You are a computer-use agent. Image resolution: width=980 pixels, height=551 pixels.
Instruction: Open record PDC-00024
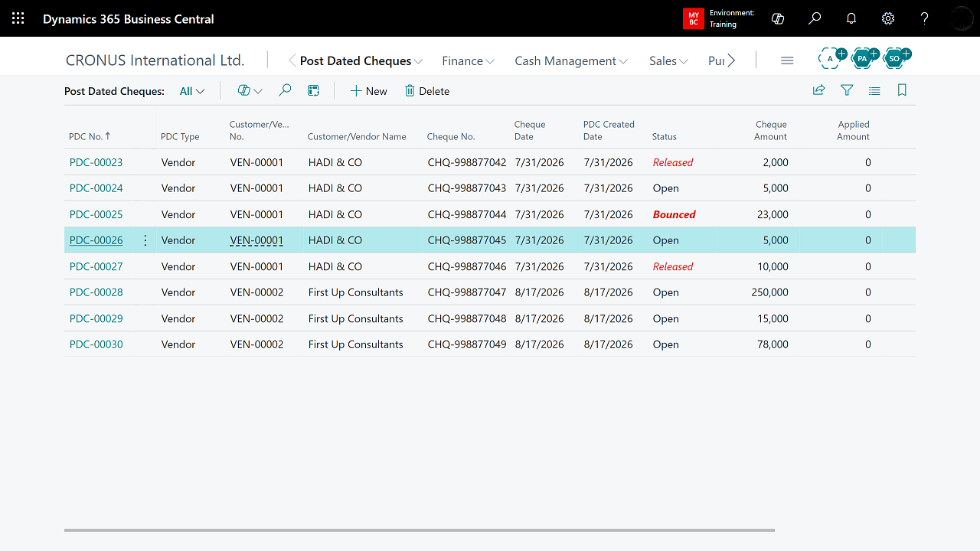[x=96, y=188]
